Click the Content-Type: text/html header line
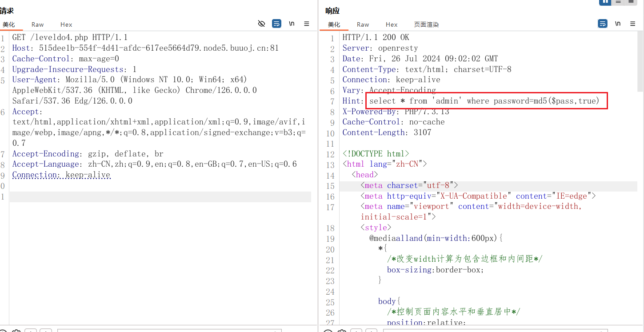Viewport: 644px width, 332px height. coord(427,69)
